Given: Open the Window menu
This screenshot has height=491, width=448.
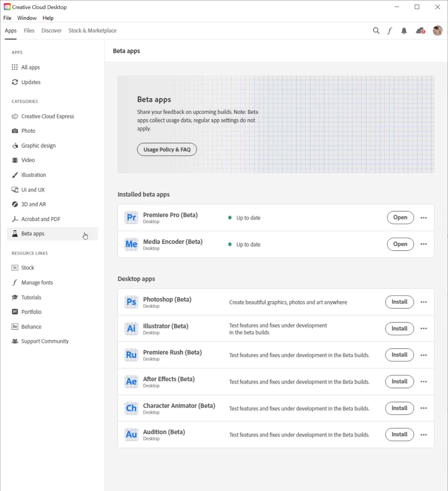Looking at the screenshot, I should (x=27, y=18).
